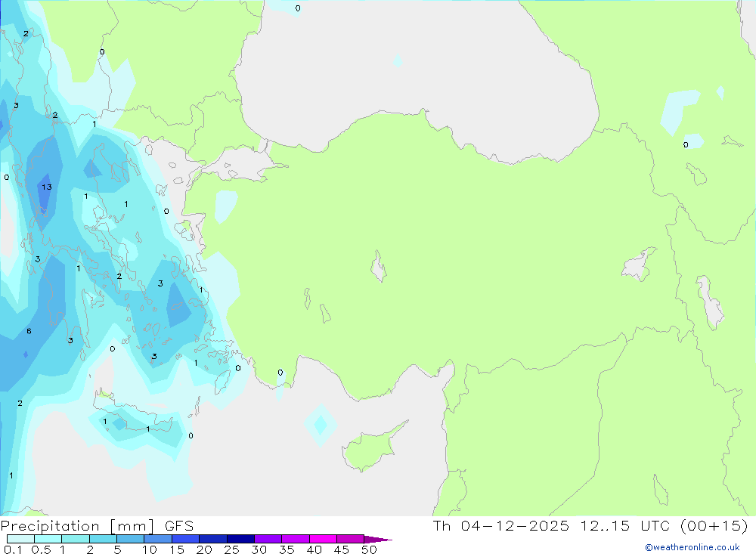The height and width of the screenshot is (554, 756).
Task: Click the 2–5 mm legend color swatch
Action: pyautogui.click(x=103, y=539)
